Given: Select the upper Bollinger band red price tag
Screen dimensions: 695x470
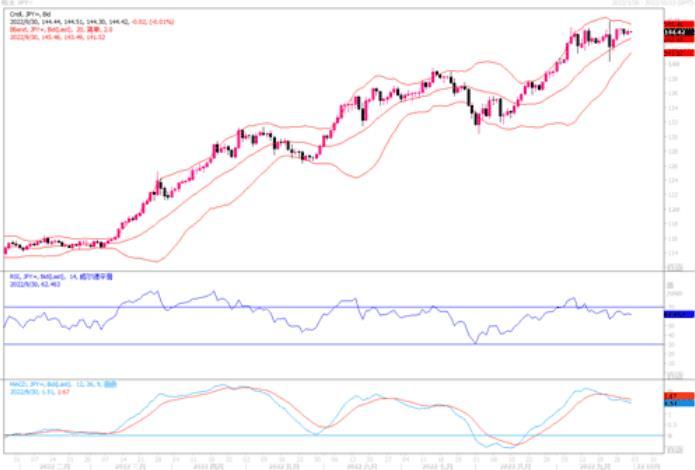Looking at the screenshot, I should (679, 24).
